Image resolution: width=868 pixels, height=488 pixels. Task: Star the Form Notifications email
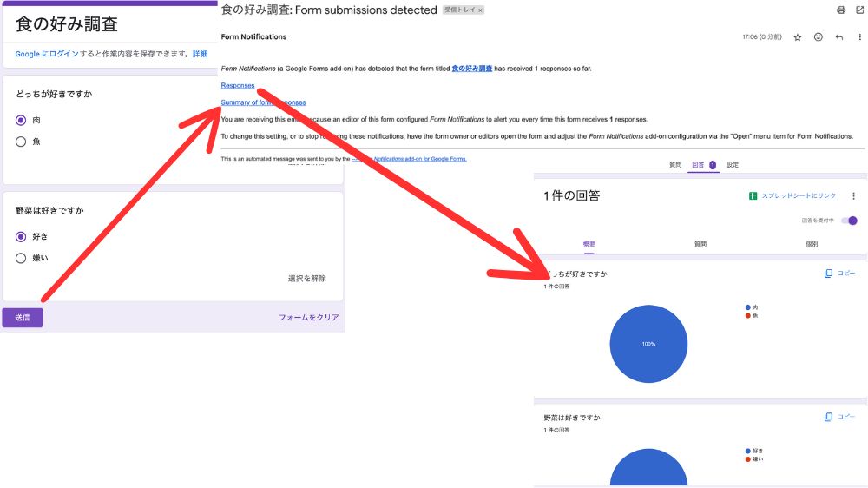click(x=798, y=37)
